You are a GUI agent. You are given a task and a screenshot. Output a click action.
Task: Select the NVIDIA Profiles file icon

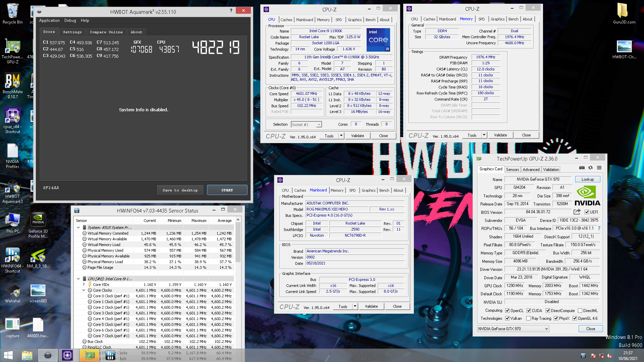click(x=13, y=156)
